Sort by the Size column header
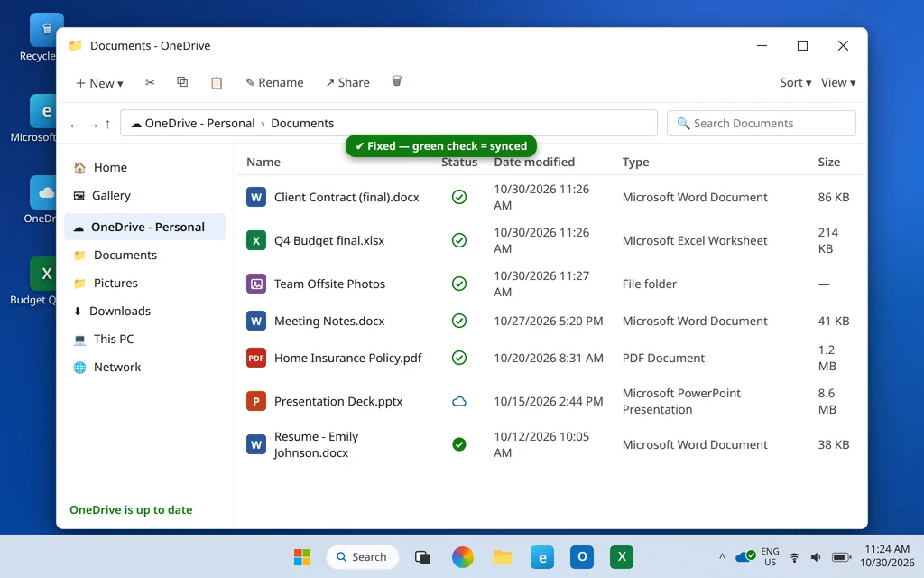 pyautogui.click(x=828, y=163)
